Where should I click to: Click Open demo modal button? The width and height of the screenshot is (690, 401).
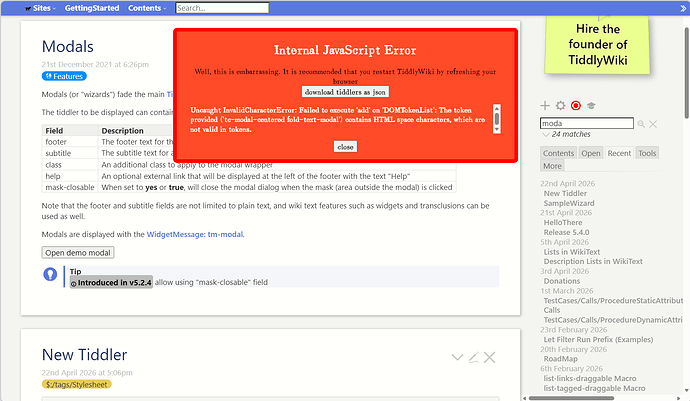click(79, 253)
